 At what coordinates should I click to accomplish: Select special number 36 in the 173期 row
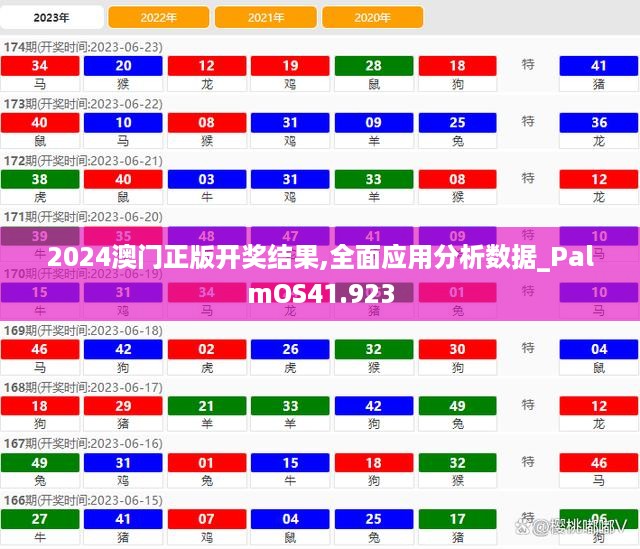pyautogui.click(x=599, y=122)
